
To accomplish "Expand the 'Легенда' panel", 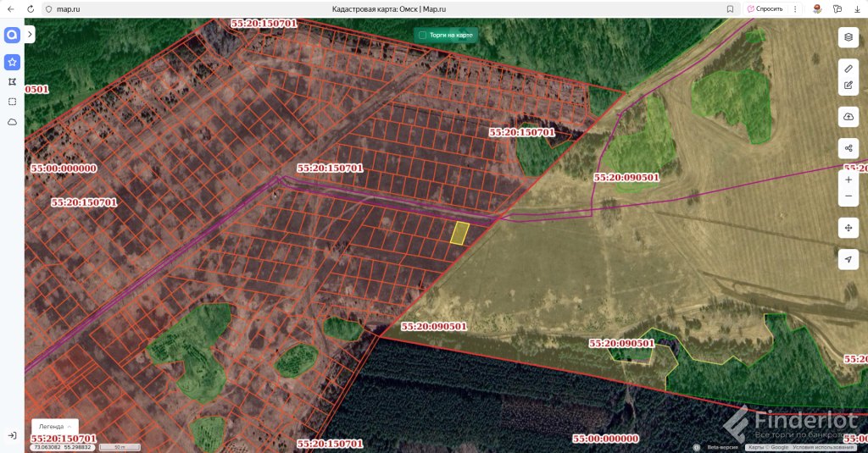I will click(54, 426).
